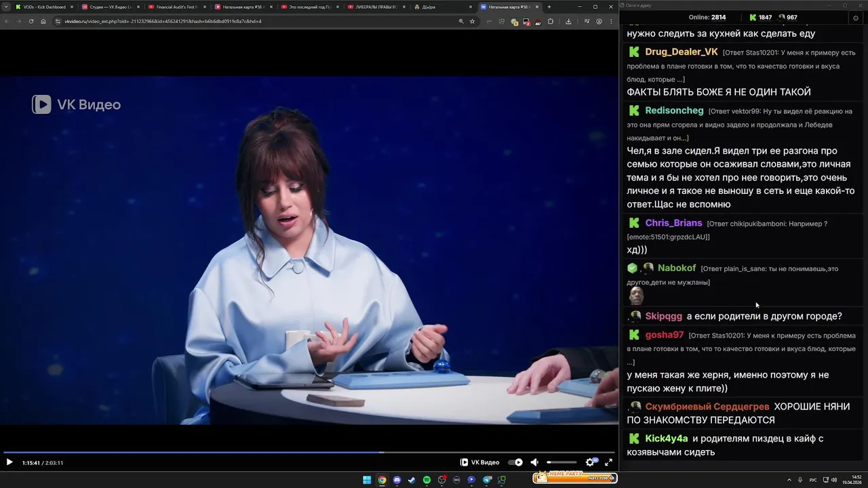Click the MEME PARTY taskbar widget
Screen dimensions: 868x488
(x=574, y=478)
